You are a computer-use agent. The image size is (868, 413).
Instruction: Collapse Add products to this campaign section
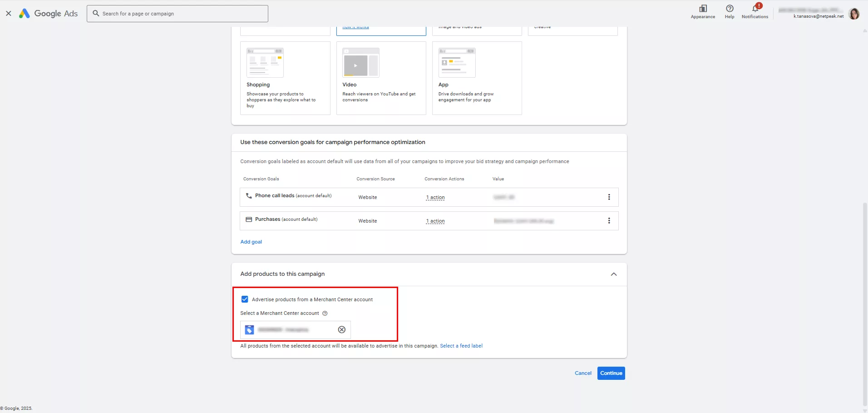click(614, 274)
